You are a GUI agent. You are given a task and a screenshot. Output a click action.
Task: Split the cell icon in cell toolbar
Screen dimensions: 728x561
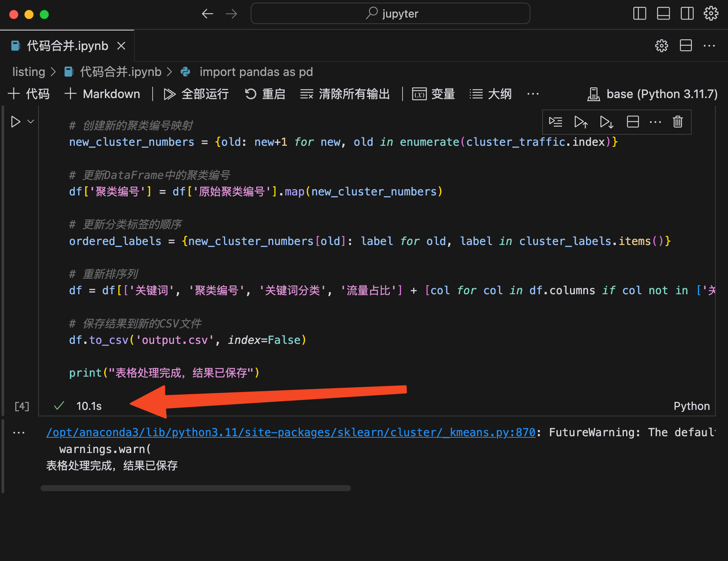click(x=633, y=122)
